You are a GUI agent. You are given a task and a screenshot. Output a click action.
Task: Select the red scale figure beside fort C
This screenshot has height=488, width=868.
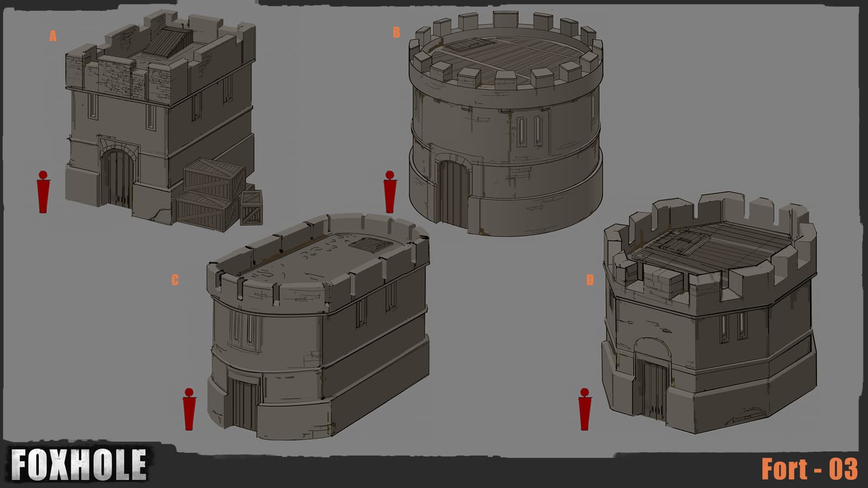click(189, 409)
